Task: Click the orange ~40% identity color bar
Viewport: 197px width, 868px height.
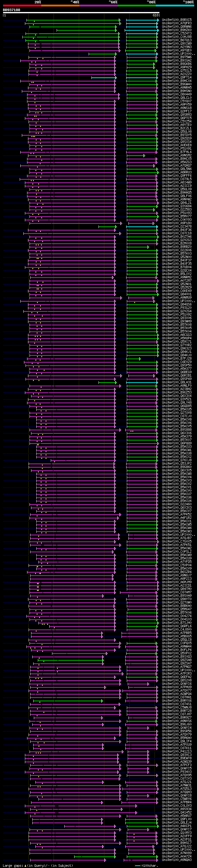Action: [60, 6]
